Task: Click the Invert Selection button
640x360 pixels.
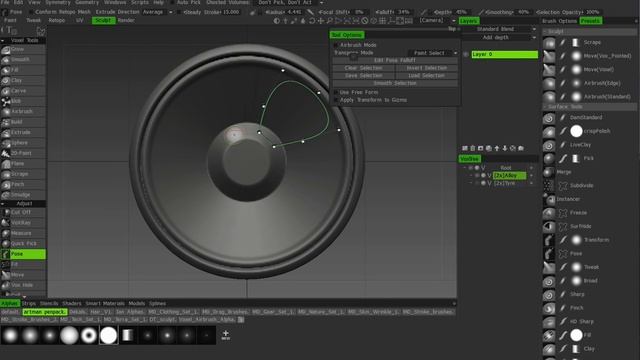Action: point(427,68)
